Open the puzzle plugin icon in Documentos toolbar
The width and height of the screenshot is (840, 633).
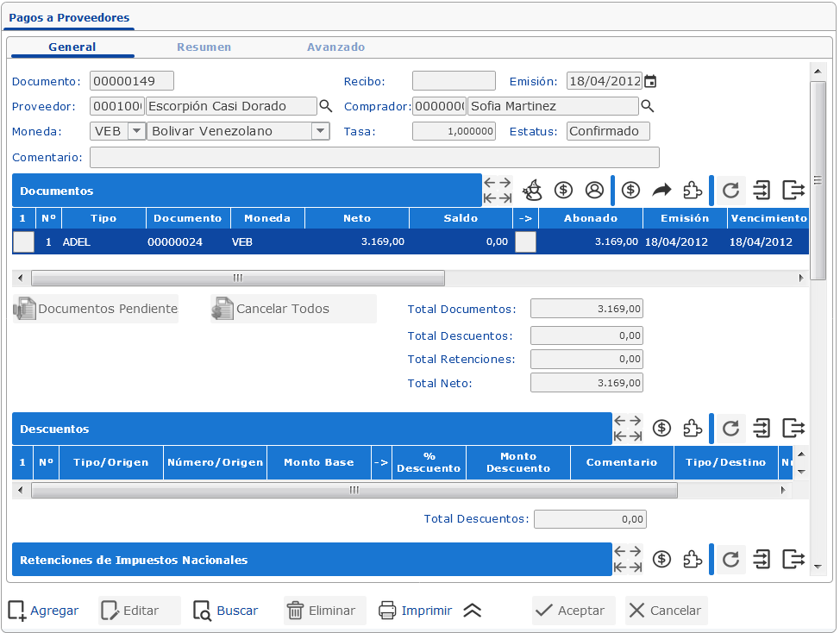point(693,190)
